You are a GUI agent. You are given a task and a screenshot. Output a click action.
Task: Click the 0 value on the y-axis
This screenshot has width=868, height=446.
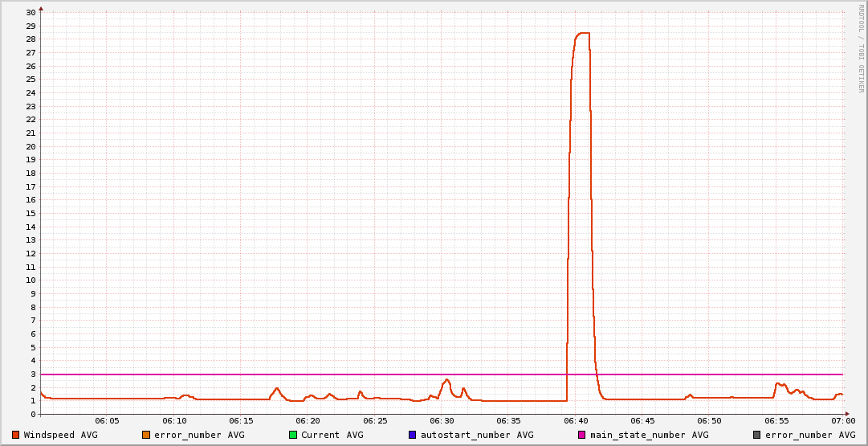coord(33,415)
